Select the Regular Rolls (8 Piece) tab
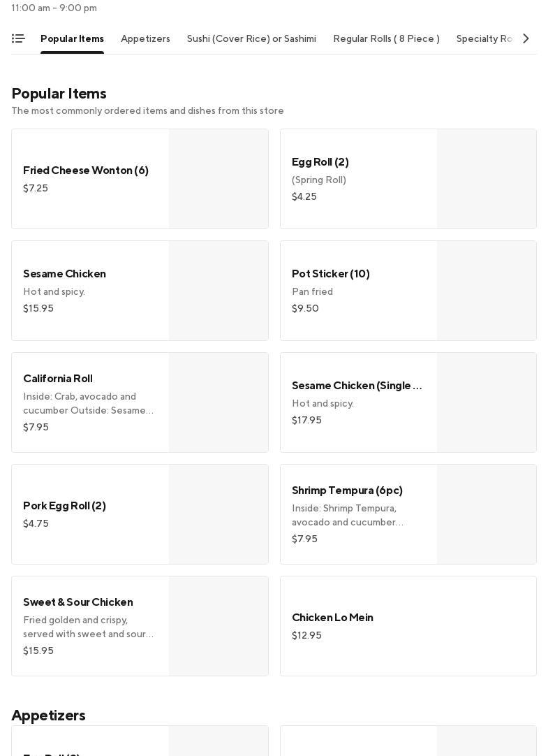 point(386,39)
